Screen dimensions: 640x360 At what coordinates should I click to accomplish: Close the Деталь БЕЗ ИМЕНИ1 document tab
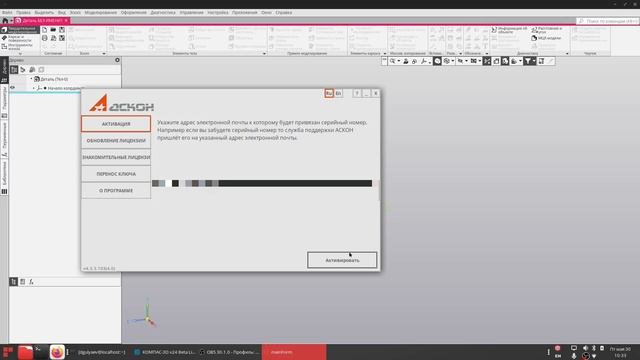click(66, 20)
